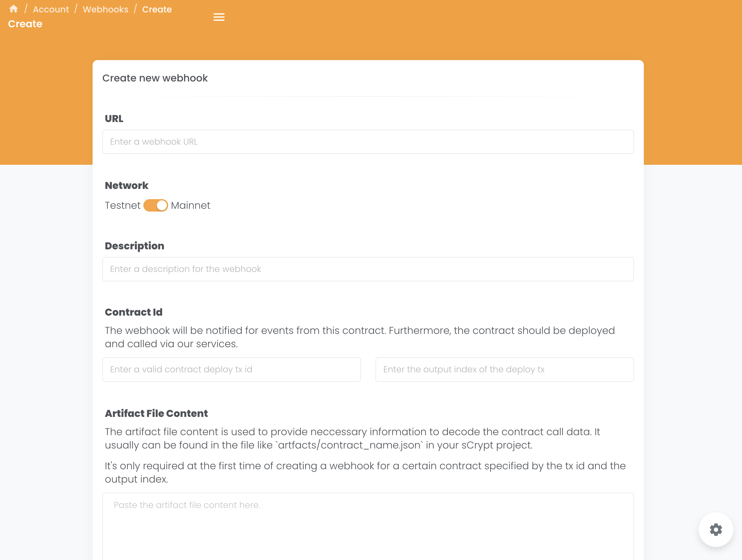Click the Testnet label beside the switch
This screenshot has height=560, width=742.
[122, 205]
